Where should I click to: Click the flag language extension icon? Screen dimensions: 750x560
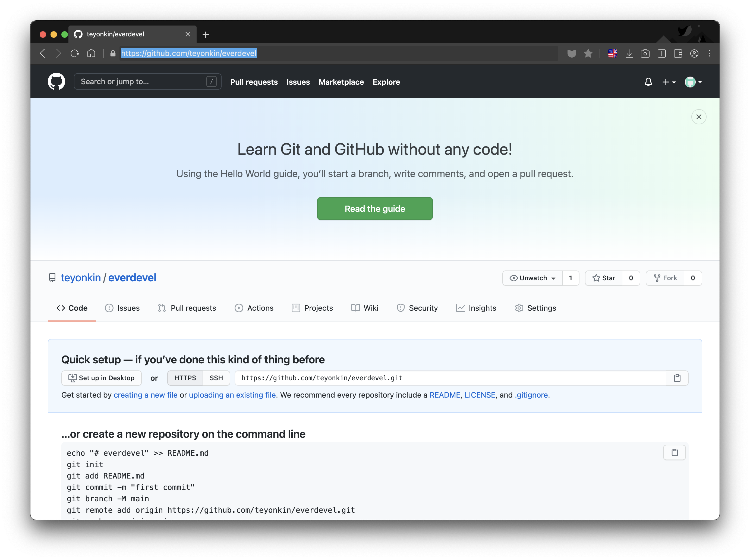point(612,53)
